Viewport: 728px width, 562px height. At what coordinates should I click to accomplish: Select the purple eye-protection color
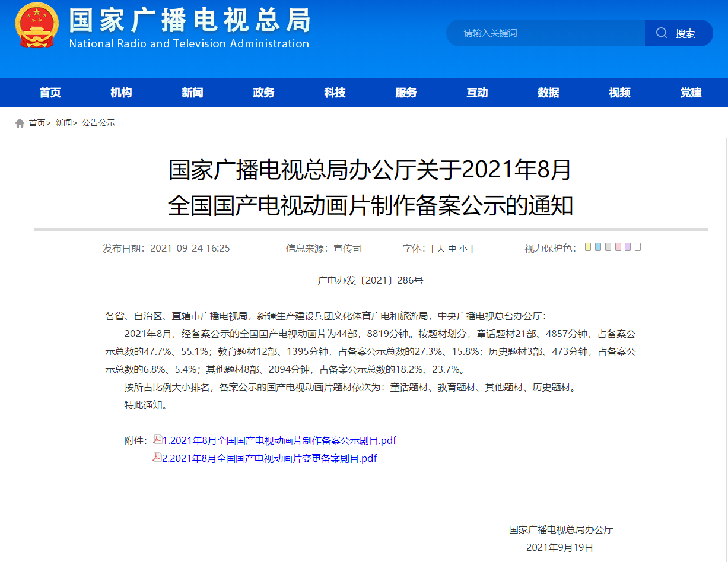coord(628,247)
